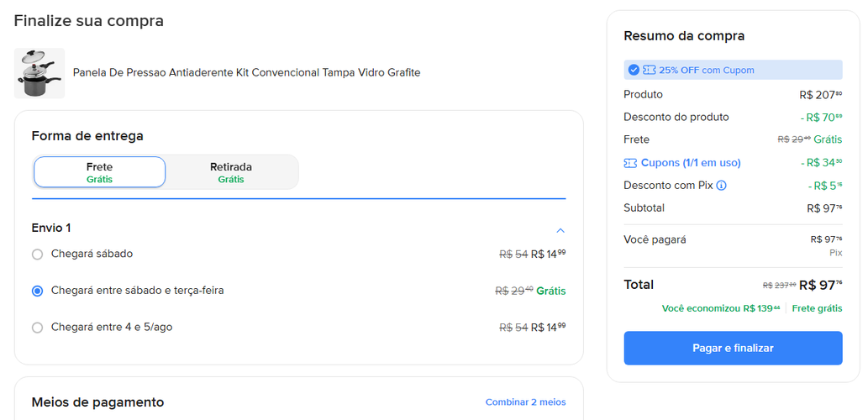868x420 pixels.
Task: Click the Desconto do produto row label
Action: click(x=676, y=117)
